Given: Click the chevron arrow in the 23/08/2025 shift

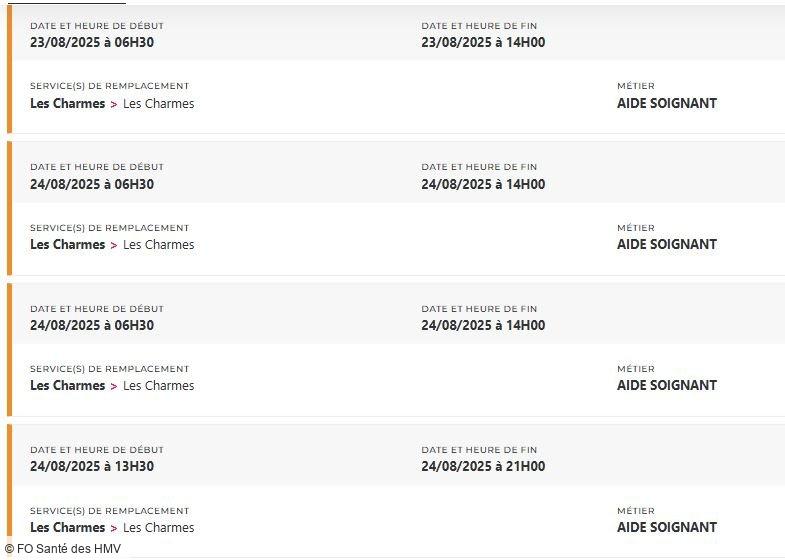Looking at the screenshot, I should [x=114, y=104].
